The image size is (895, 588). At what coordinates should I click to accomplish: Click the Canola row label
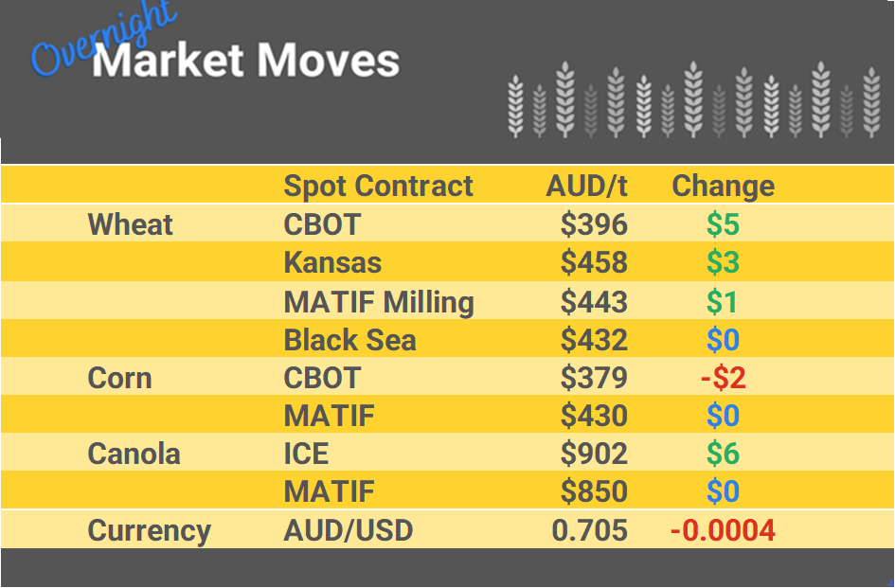[134, 454]
